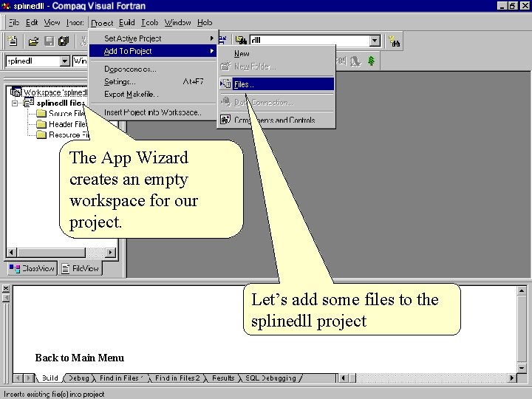Click the Open file toolbar icon
Viewport: 532px width, 399px height.
33,41
